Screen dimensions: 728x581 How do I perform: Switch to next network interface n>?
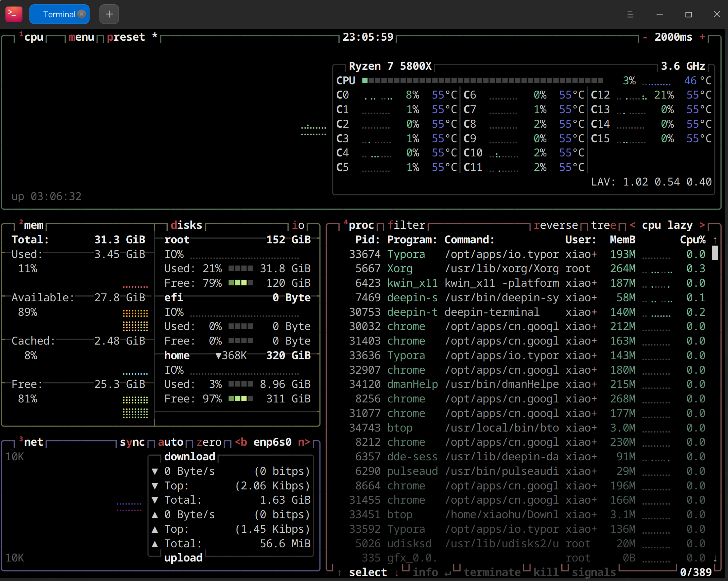304,442
